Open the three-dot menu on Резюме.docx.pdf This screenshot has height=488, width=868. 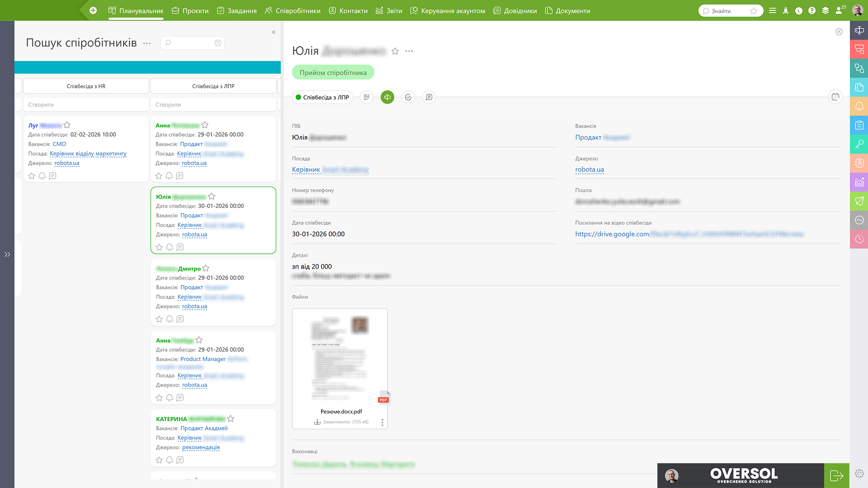382,422
